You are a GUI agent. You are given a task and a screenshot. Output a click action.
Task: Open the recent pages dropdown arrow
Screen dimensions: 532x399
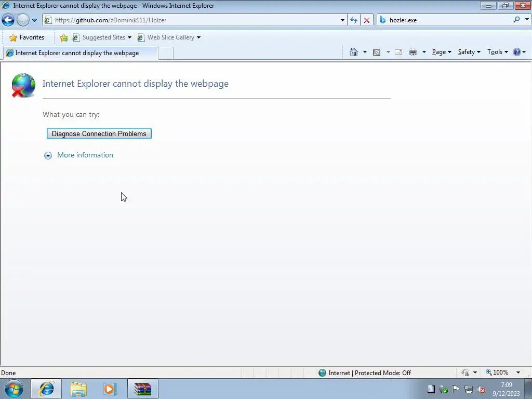(34, 20)
